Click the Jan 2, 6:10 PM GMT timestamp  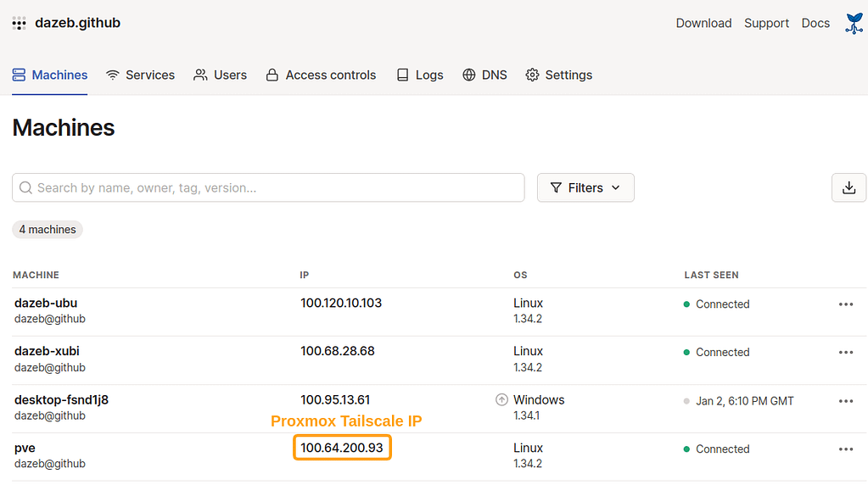click(745, 401)
